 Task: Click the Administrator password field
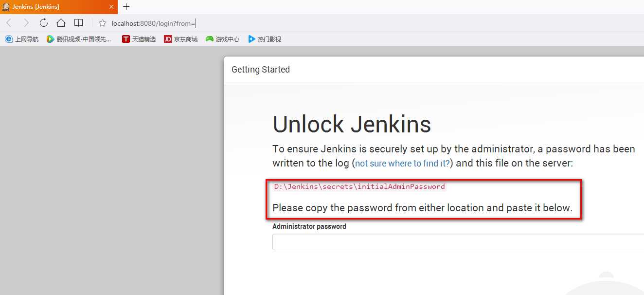coord(458,242)
